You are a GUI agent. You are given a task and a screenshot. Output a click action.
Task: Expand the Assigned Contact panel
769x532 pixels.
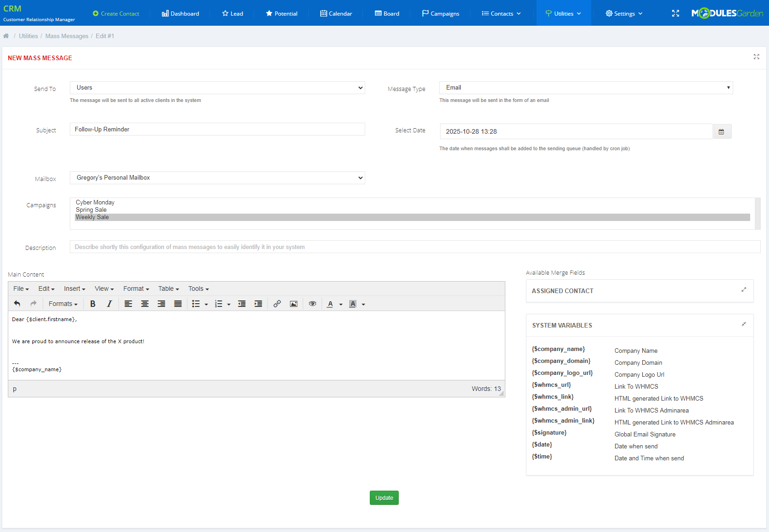[x=744, y=290]
